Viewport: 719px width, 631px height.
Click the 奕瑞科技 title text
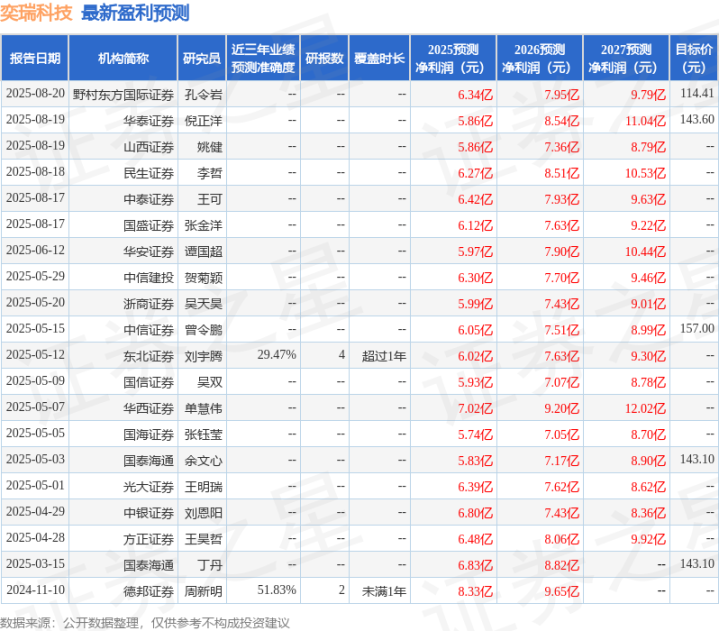pos(36,13)
